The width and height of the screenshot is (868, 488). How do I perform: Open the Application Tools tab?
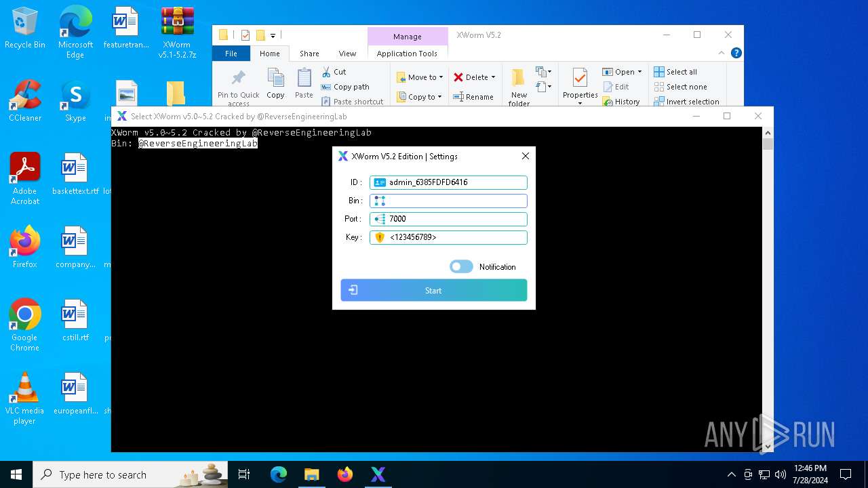coord(407,54)
